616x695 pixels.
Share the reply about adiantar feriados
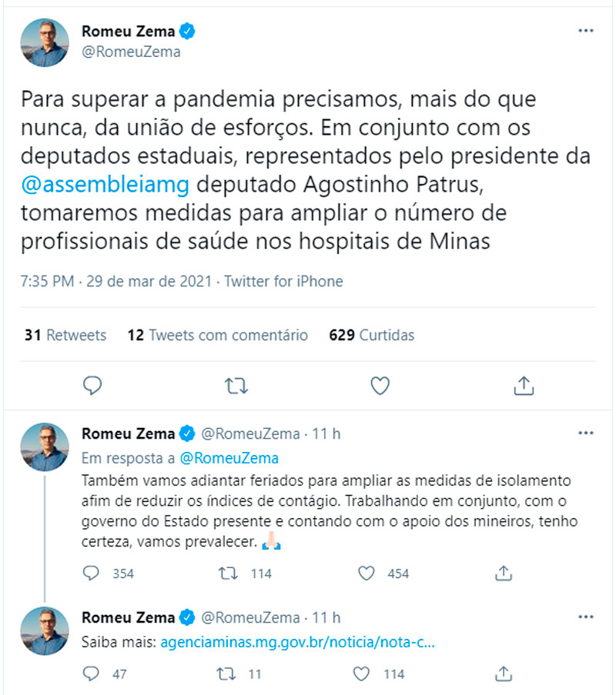504,573
